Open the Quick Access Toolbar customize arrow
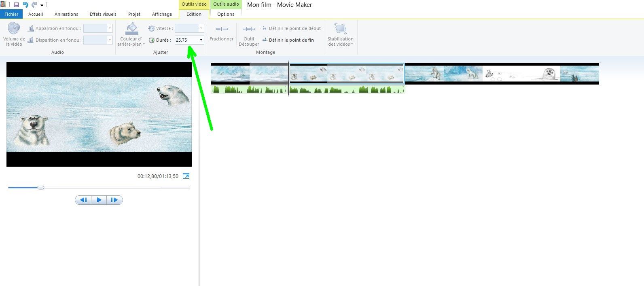Screen dimensions: 644x286 [42, 5]
